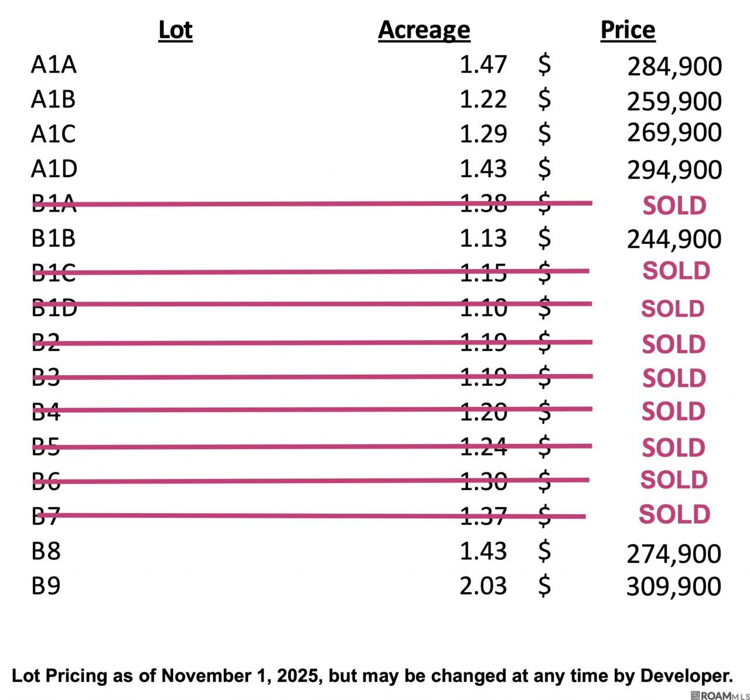Click the 294,900 price for lot A1D
The image size is (750, 700).
[674, 170]
